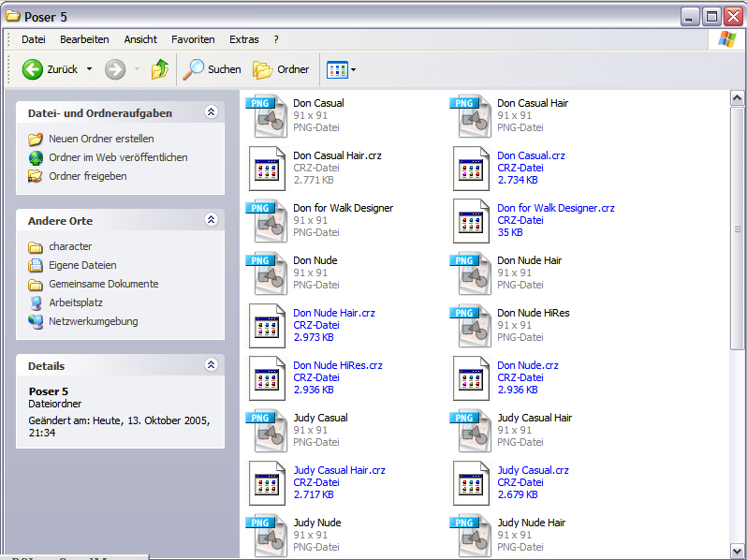This screenshot has height=560, width=747.
Task: Click the vertical scrollbar thumb
Action: click(x=737, y=228)
